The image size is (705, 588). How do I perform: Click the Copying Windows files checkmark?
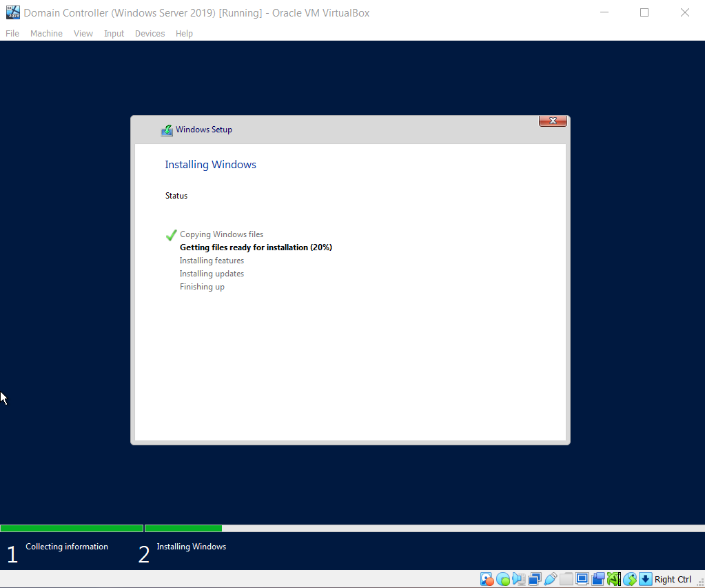[x=170, y=235]
